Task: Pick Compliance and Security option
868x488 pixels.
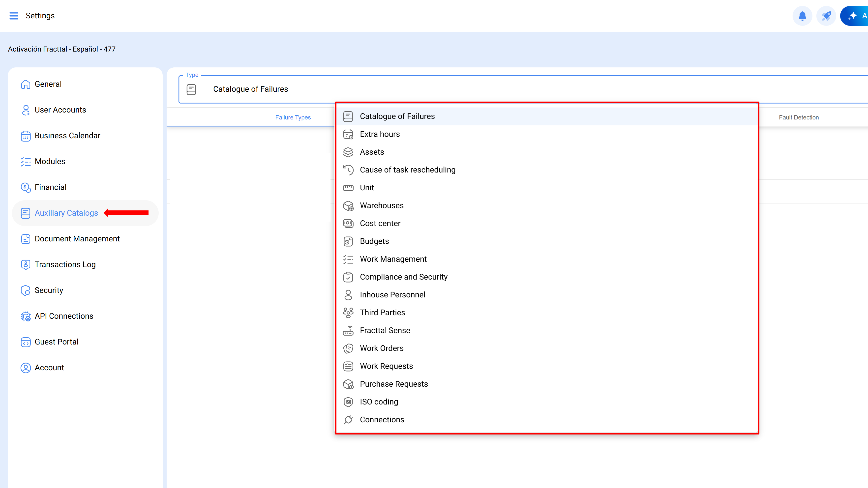Action: pos(403,277)
